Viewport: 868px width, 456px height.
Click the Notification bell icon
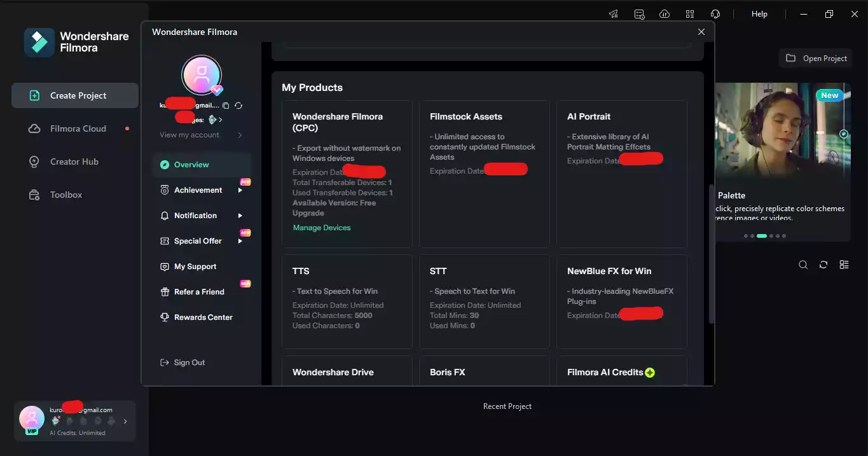pyautogui.click(x=165, y=216)
